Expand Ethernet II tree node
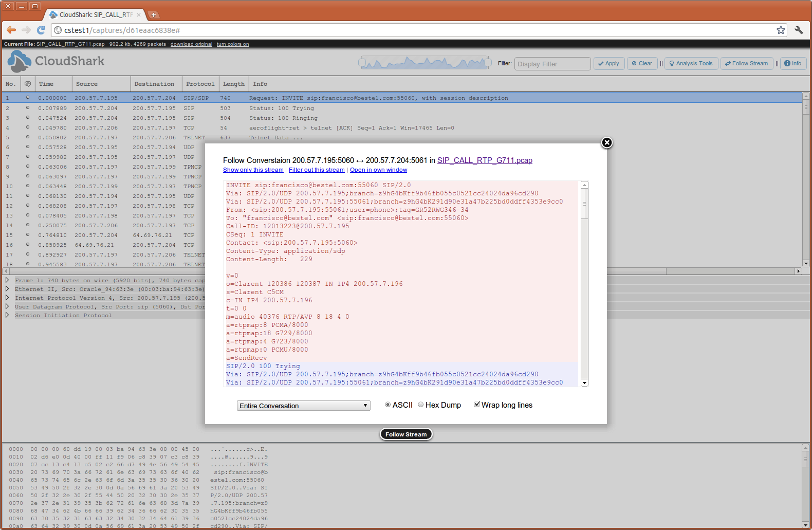Viewport: 812px width, 530px height. 7,289
